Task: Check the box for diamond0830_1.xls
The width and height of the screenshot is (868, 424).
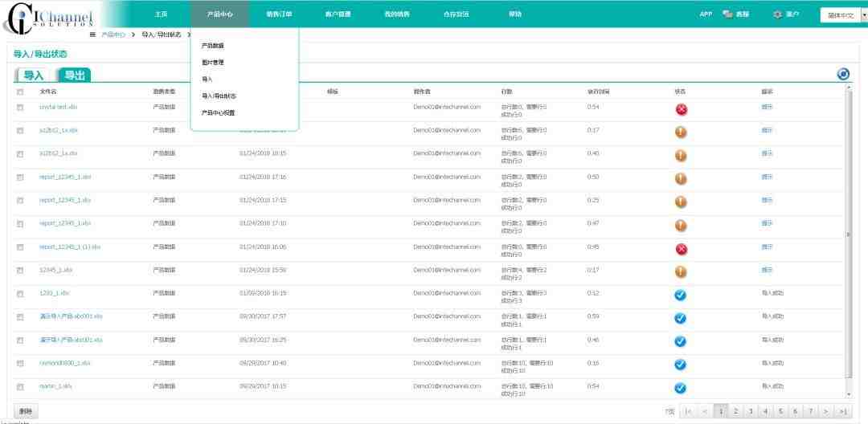Action: [x=20, y=363]
